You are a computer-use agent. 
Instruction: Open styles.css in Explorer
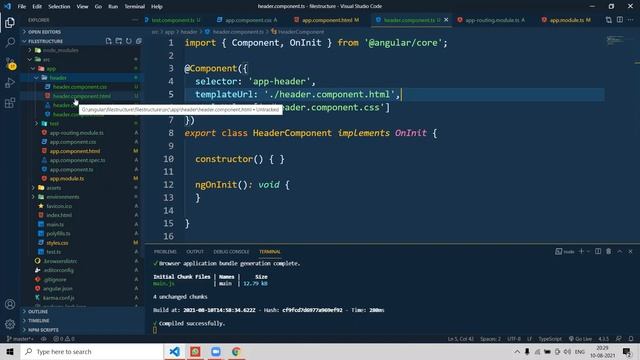click(57, 243)
